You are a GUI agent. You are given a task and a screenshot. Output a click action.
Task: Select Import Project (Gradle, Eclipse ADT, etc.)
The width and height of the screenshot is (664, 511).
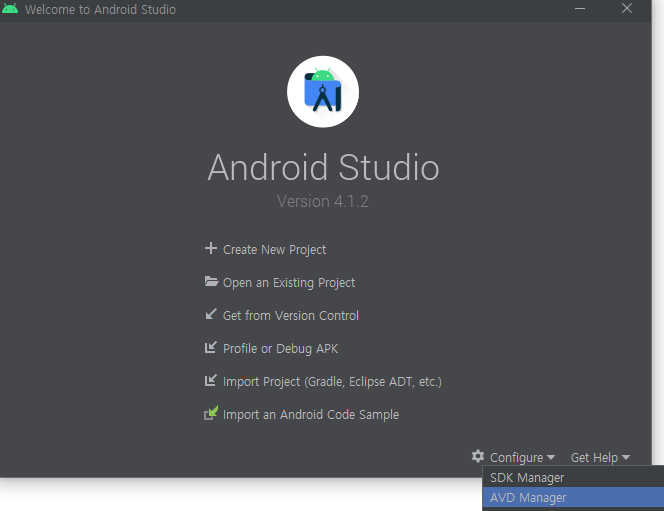coord(332,382)
